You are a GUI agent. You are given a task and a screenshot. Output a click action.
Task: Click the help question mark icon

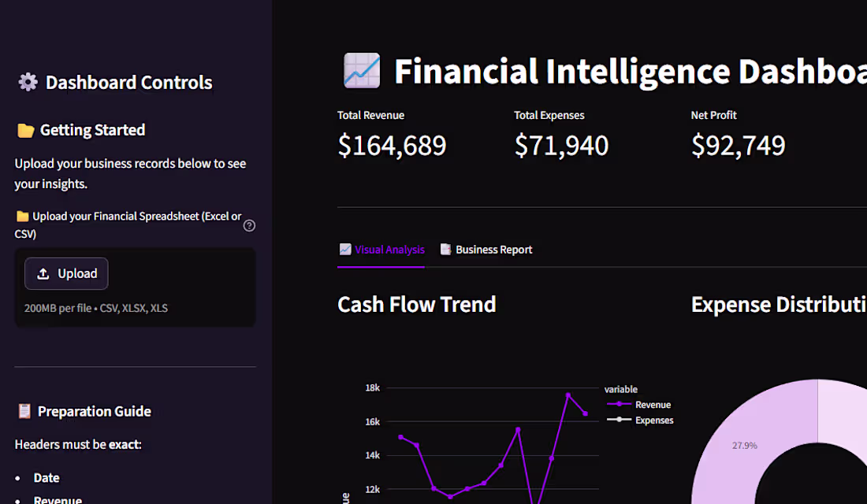(249, 225)
